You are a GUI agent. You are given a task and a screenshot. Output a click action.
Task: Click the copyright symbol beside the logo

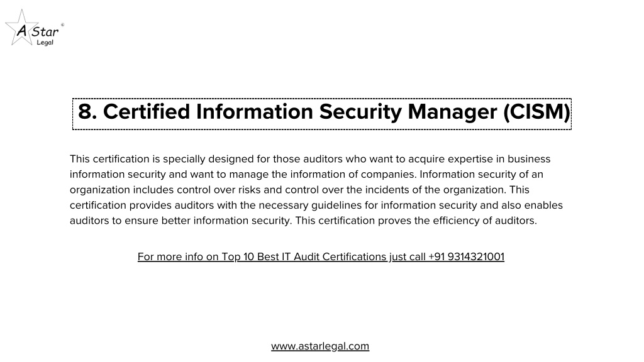(62, 25)
